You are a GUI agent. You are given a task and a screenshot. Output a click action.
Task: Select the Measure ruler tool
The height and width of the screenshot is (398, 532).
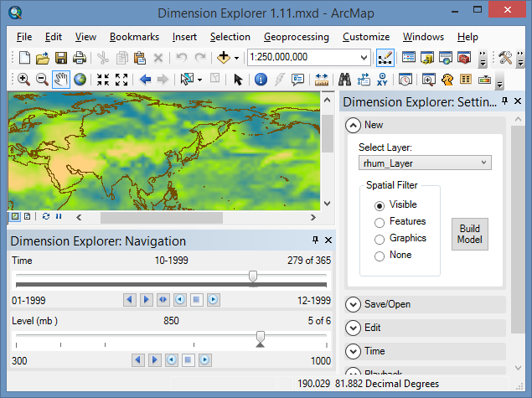(322, 80)
